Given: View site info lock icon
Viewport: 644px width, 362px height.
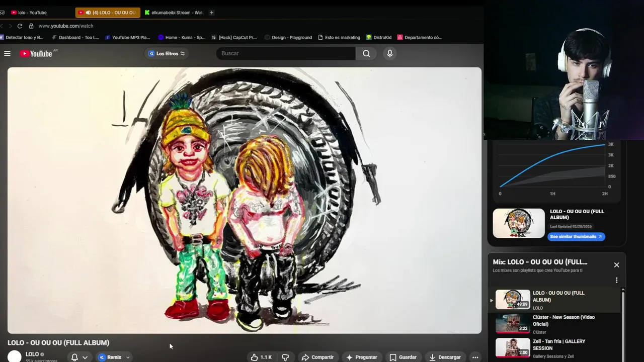Looking at the screenshot, I should (x=31, y=26).
